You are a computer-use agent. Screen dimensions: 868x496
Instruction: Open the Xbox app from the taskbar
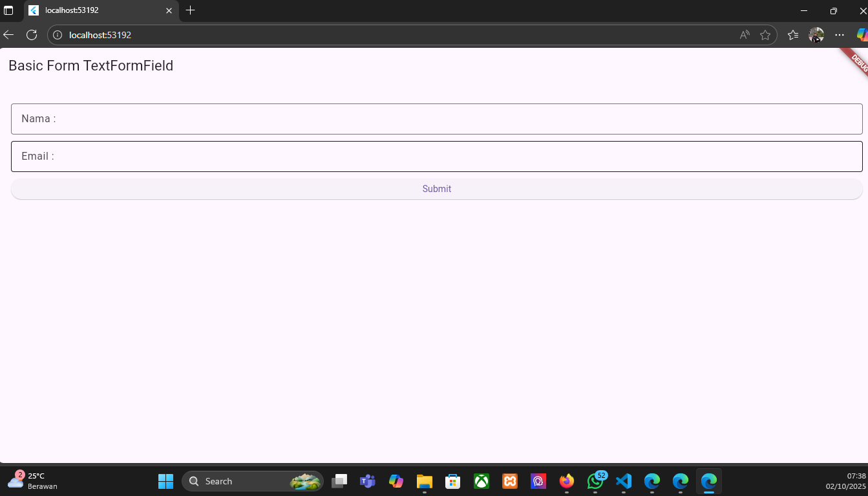pos(481,481)
